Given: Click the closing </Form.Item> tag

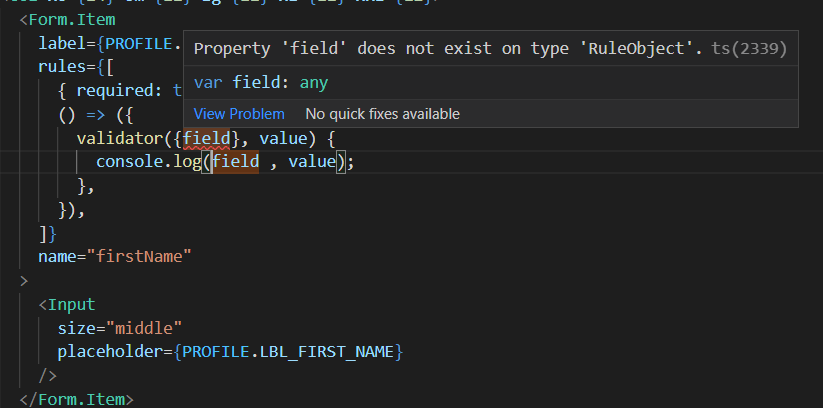Looking at the screenshot, I should click(x=77, y=400).
